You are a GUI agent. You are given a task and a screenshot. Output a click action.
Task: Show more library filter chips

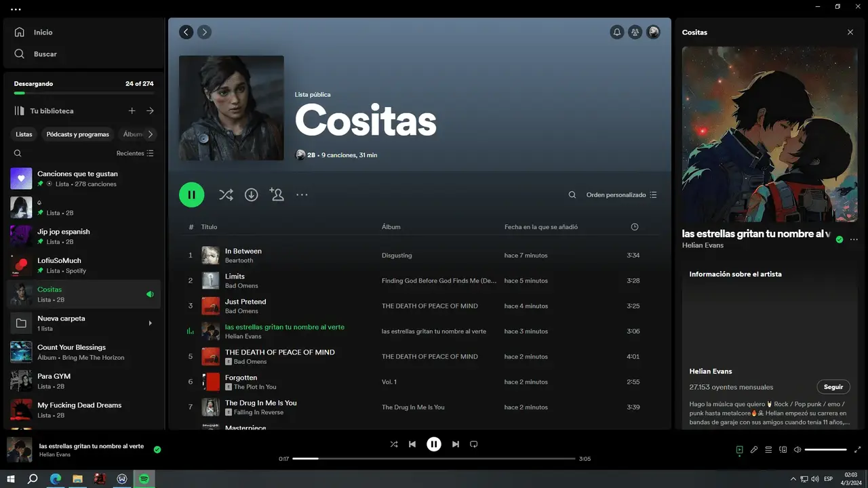coord(151,134)
